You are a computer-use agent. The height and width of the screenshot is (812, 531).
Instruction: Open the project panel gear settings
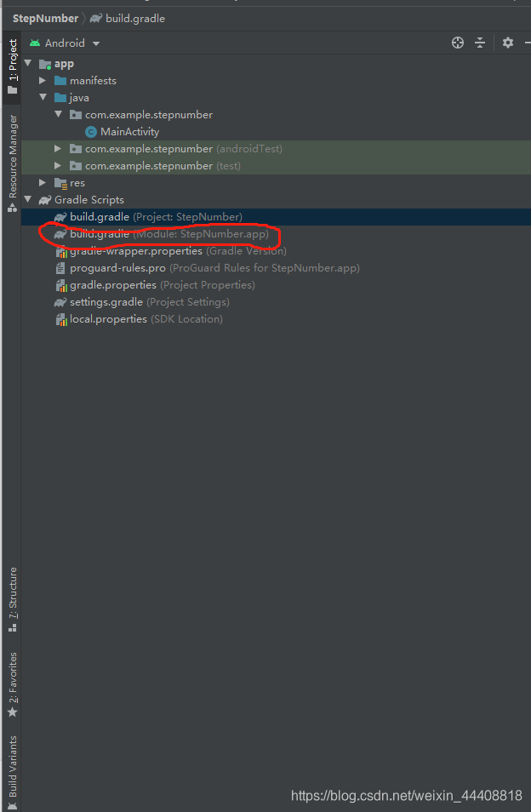click(x=508, y=43)
